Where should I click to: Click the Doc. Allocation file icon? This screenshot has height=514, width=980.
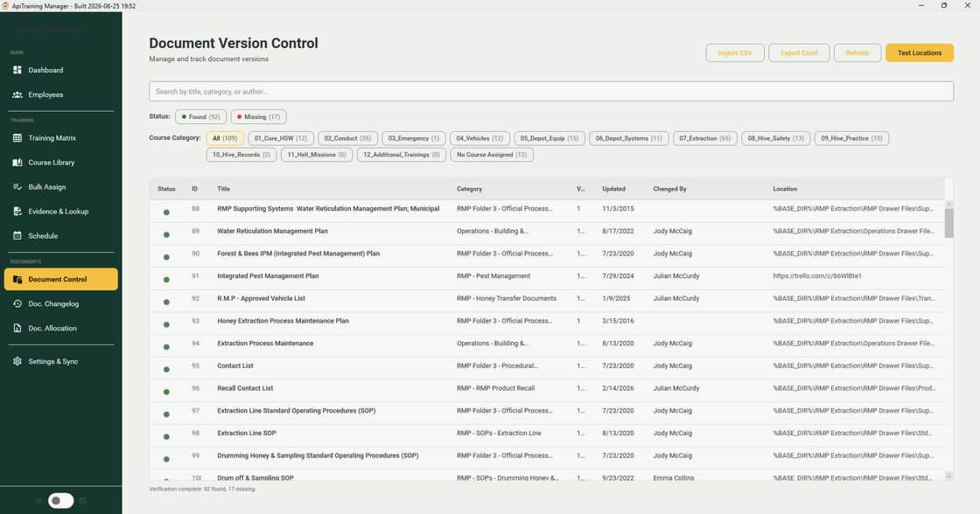17,328
